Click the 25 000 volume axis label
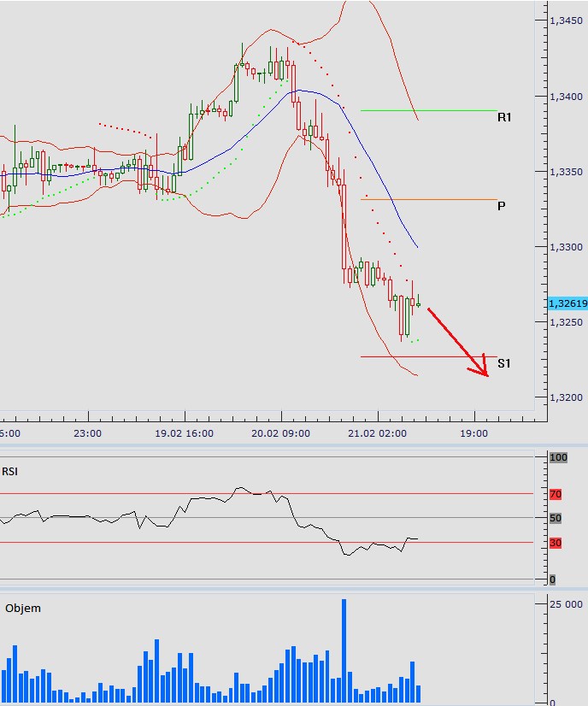The height and width of the screenshot is (706, 588). pos(566,604)
